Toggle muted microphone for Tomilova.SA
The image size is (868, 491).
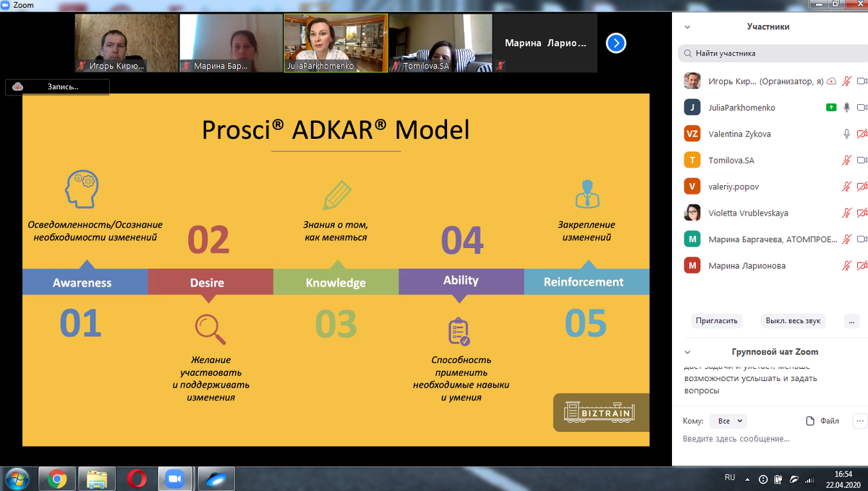point(846,160)
